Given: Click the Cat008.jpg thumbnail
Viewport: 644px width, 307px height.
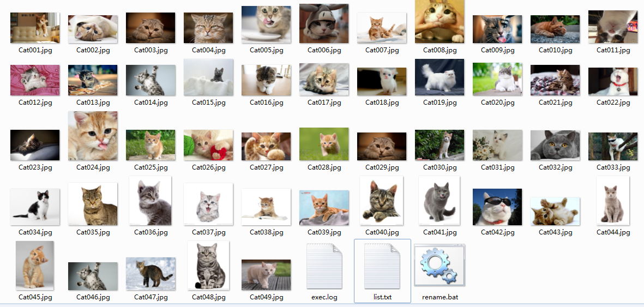Looking at the screenshot, I should pyautogui.click(x=440, y=21).
